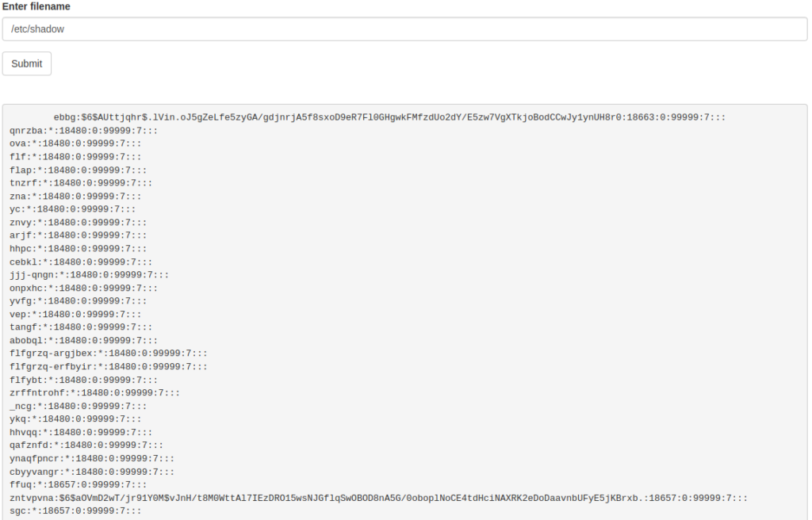Click the arjf entry line
Screen dimensions: 812x520
(79, 235)
